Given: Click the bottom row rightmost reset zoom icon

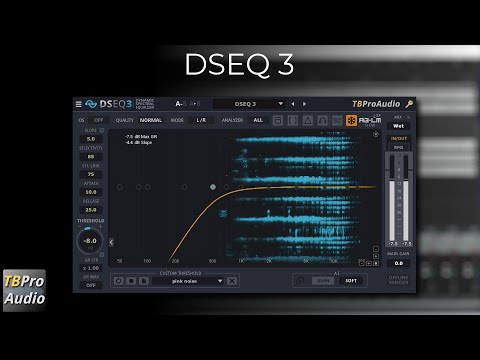Looking at the screenshot, I should 376,263.
